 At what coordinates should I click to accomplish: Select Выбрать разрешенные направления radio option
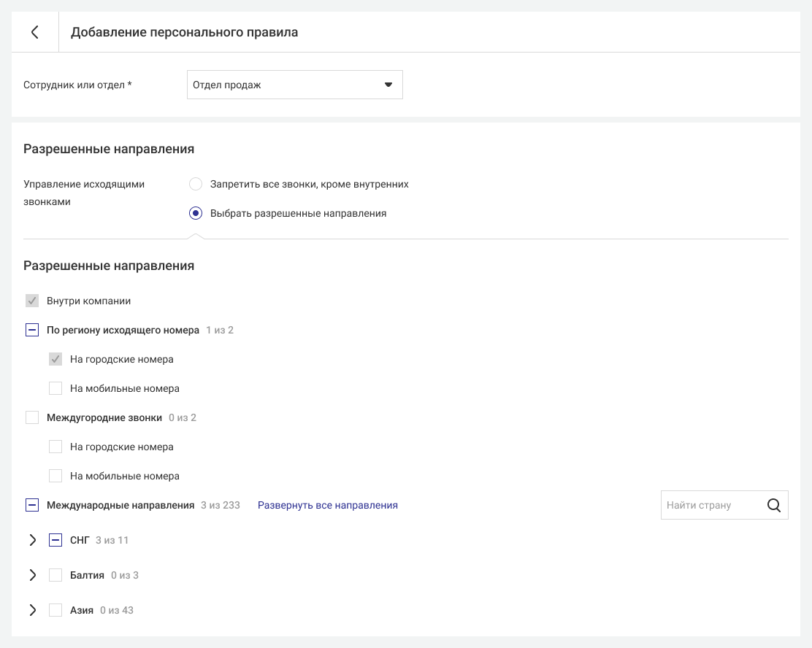pos(196,213)
